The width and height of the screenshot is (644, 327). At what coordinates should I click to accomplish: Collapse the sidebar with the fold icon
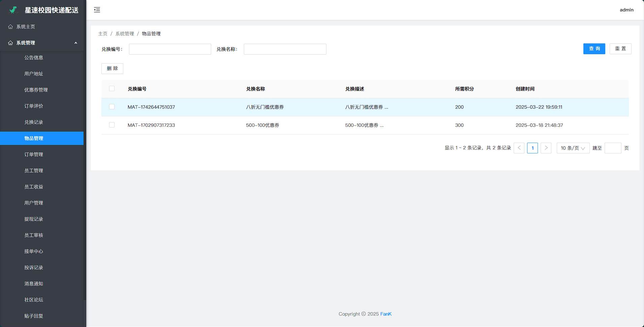click(97, 10)
